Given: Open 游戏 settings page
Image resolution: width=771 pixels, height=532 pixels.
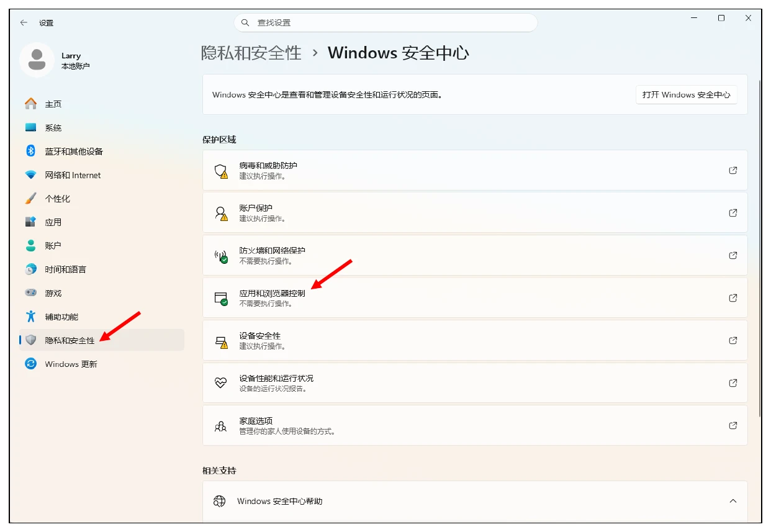Looking at the screenshot, I should click(x=102, y=293).
